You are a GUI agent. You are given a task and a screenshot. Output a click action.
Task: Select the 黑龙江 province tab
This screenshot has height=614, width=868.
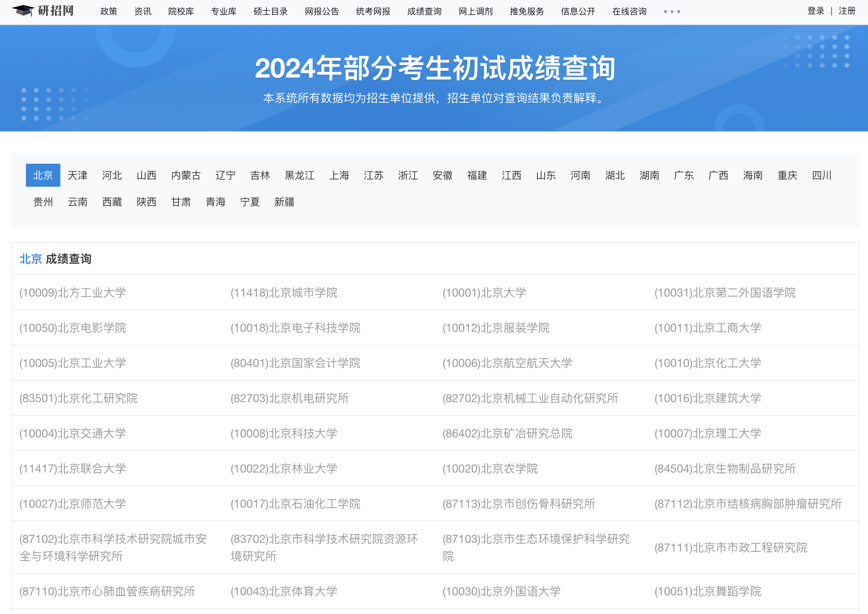[x=299, y=175]
